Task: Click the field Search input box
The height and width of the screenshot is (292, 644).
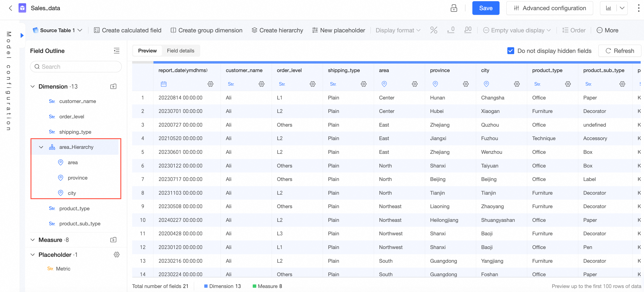Action: point(76,67)
